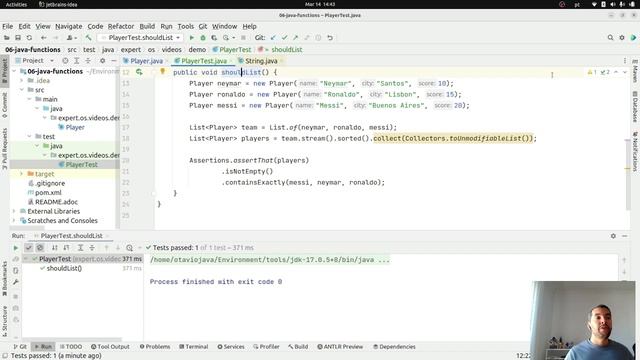Image resolution: width=640 pixels, height=360 pixels.
Task: Run panel settings gear
Action: tap(613, 236)
